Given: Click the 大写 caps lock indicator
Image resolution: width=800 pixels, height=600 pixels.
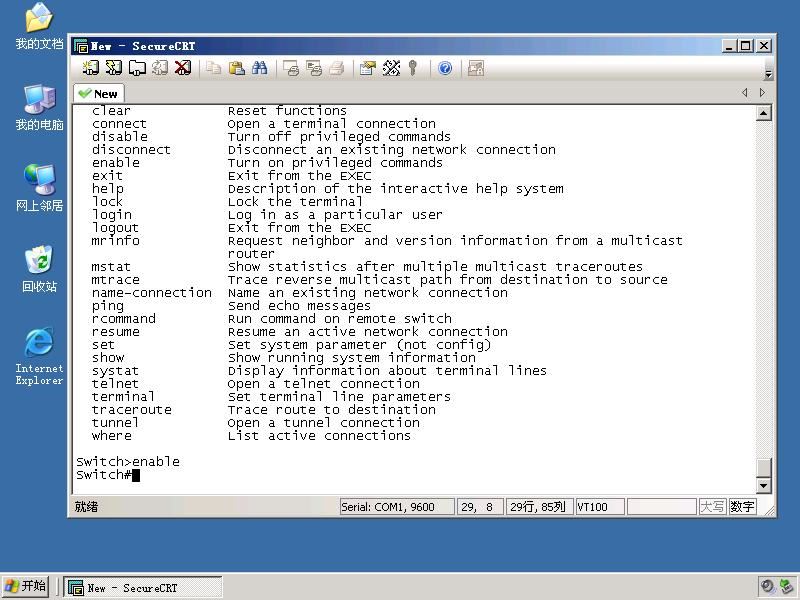Looking at the screenshot, I should [712, 507].
